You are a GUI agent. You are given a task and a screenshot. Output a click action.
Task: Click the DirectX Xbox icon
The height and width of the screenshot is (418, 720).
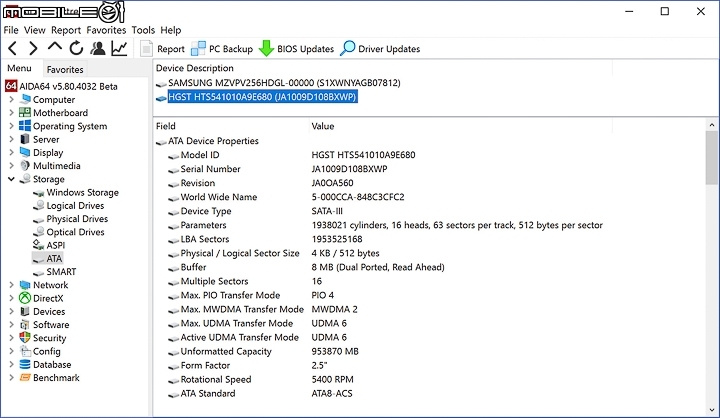(x=25, y=298)
